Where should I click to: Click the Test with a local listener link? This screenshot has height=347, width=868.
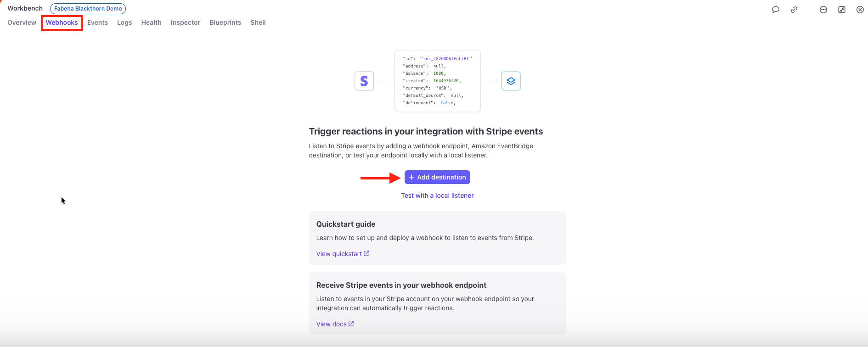[x=437, y=196]
